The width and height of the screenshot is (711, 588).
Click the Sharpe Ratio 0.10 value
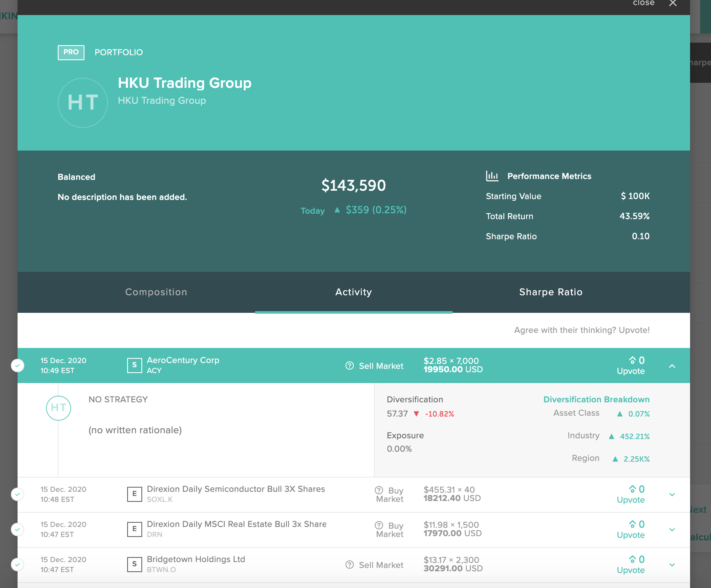(x=641, y=236)
